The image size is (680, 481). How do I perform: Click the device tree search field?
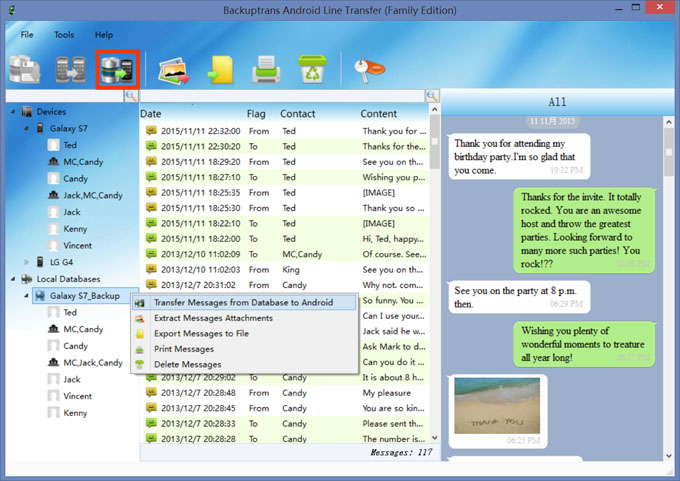[x=65, y=96]
